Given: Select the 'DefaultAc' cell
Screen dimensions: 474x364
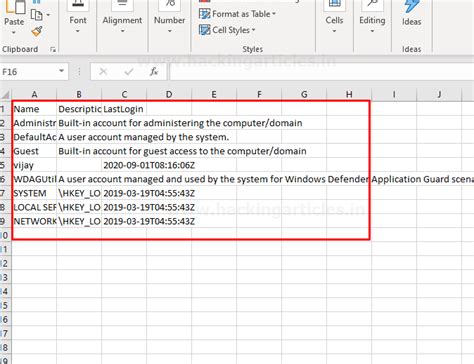Looking at the screenshot, I should (34, 137).
